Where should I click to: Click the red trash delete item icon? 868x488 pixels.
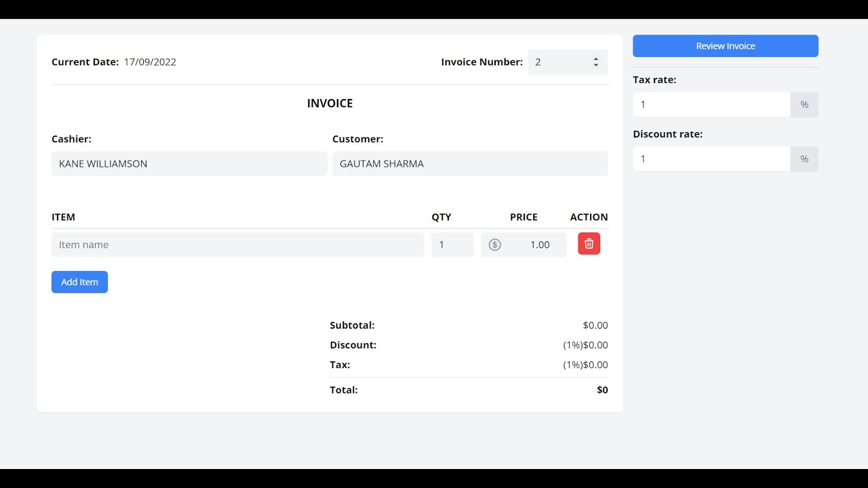(589, 244)
